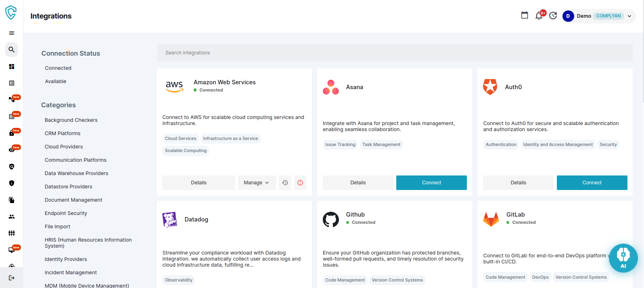Select File Import category
Image resolution: width=644 pixels, height=288 pixels.
point(57,227)
